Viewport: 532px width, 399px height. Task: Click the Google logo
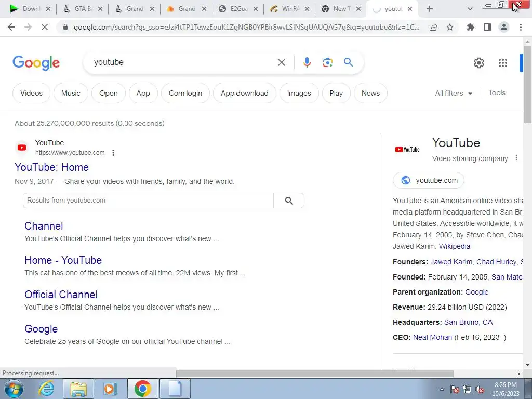(x=36, y=63)
